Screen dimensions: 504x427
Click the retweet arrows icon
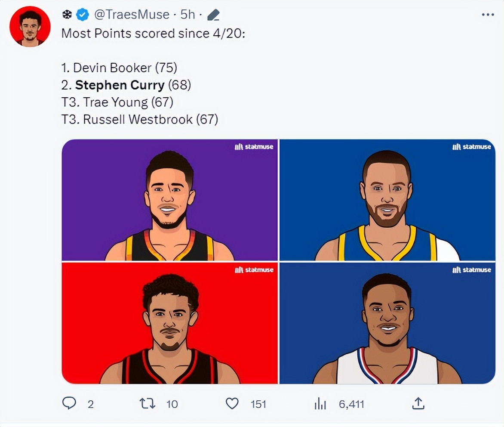(x=148, y=403)
